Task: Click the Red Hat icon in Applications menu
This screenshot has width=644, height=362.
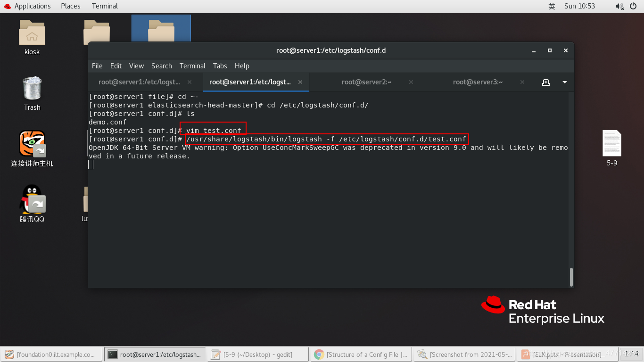Action: [x=7, y=6]
